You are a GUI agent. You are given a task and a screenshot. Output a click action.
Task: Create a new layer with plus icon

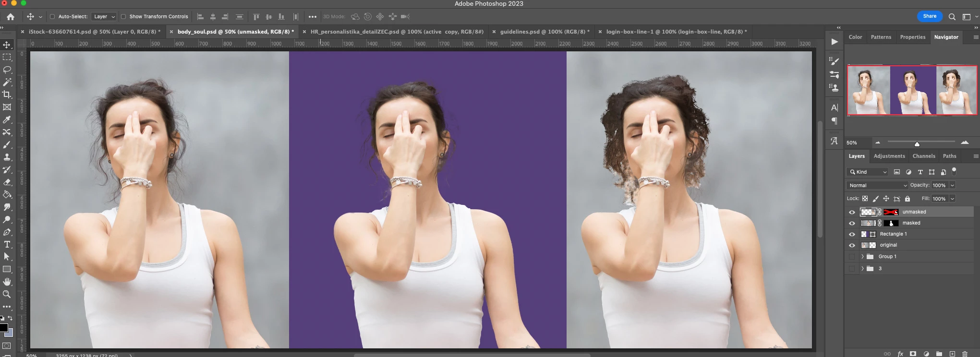(x=952, y=354)
